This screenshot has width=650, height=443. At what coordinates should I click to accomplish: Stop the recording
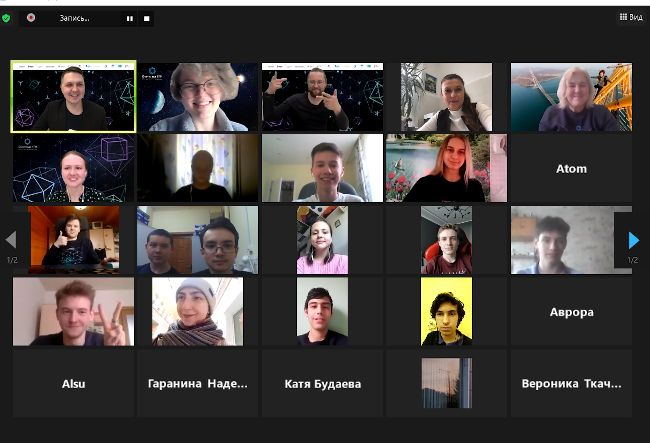(146, 19)
